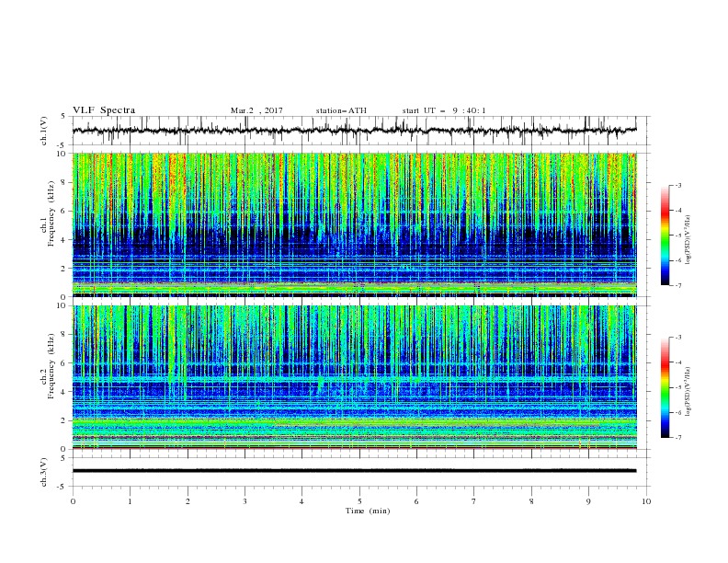Image resolution: width=728 pixels, height=563 pixels.
Task: Click the "Time (min)" axis label
Action: coord(368,511)
